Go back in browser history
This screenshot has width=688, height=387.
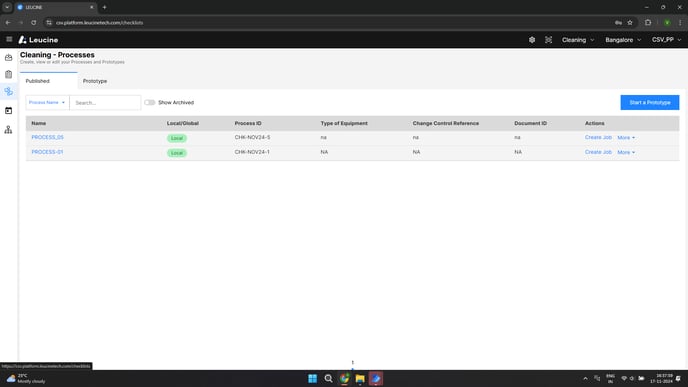coord(8,22)
